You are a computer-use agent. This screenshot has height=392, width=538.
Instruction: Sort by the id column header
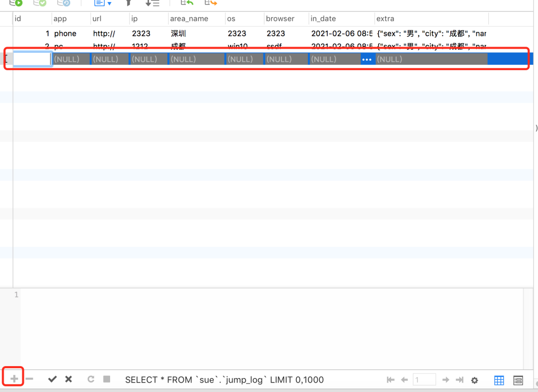click(x=32, y=19)
